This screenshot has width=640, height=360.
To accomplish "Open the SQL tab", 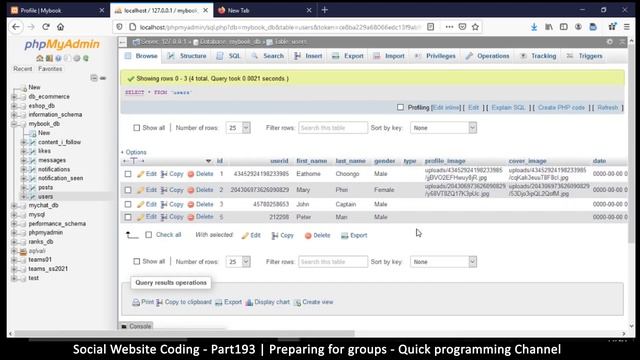I will (x=228, y=56).
